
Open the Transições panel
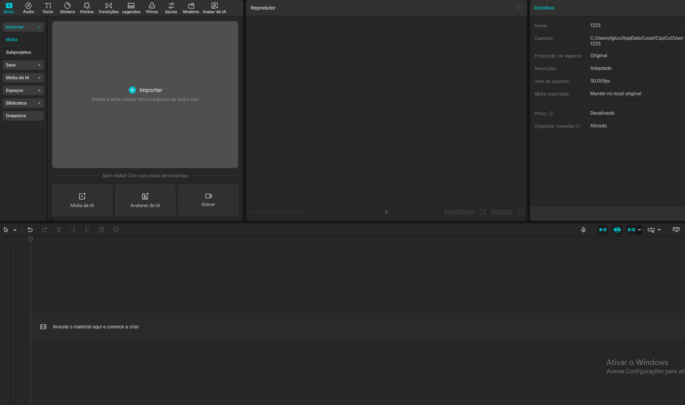click(108, 8)
